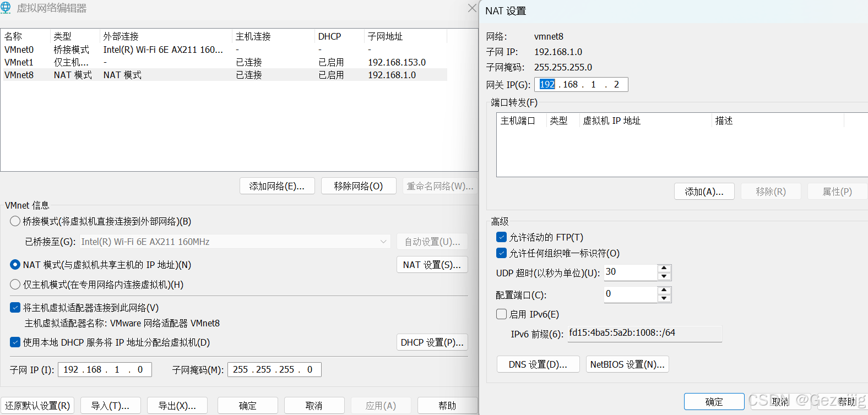The width and height of the screenshot is (868, 415).
Task: Click the subnet IP input field
Action: tap(105, 369)
